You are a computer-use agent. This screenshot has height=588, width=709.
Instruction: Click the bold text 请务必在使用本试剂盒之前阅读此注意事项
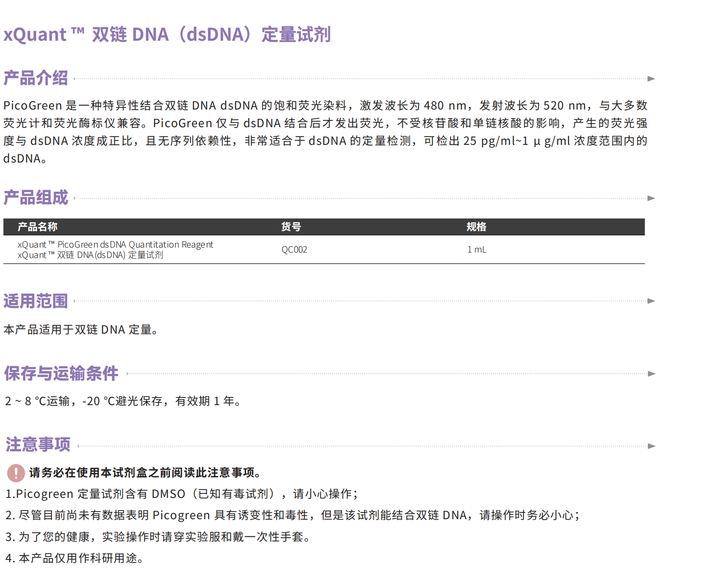pyautogui.click(x=145, y=473)
